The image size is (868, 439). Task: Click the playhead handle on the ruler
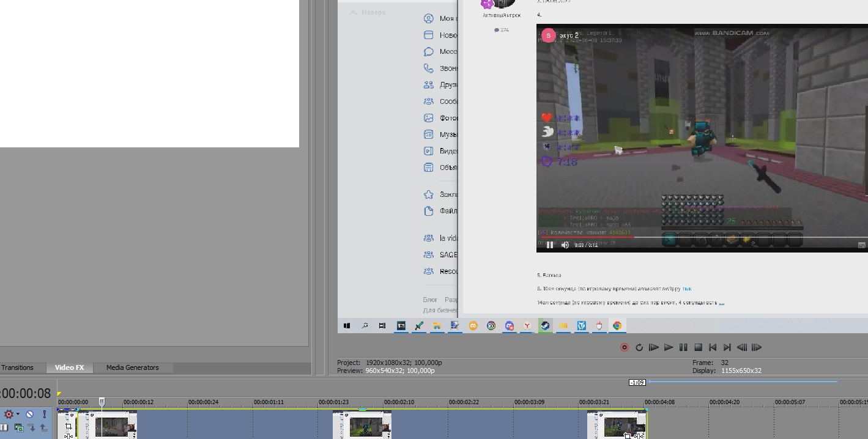[102, 402]
